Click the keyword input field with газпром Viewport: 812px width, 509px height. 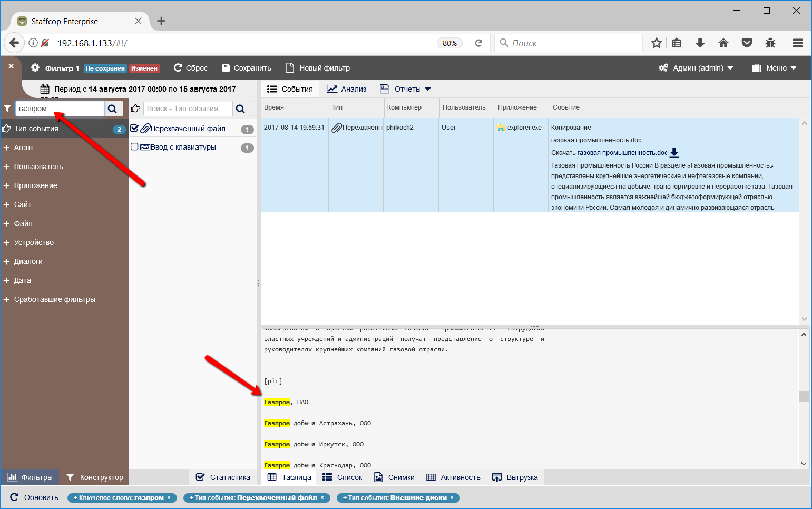60,109
